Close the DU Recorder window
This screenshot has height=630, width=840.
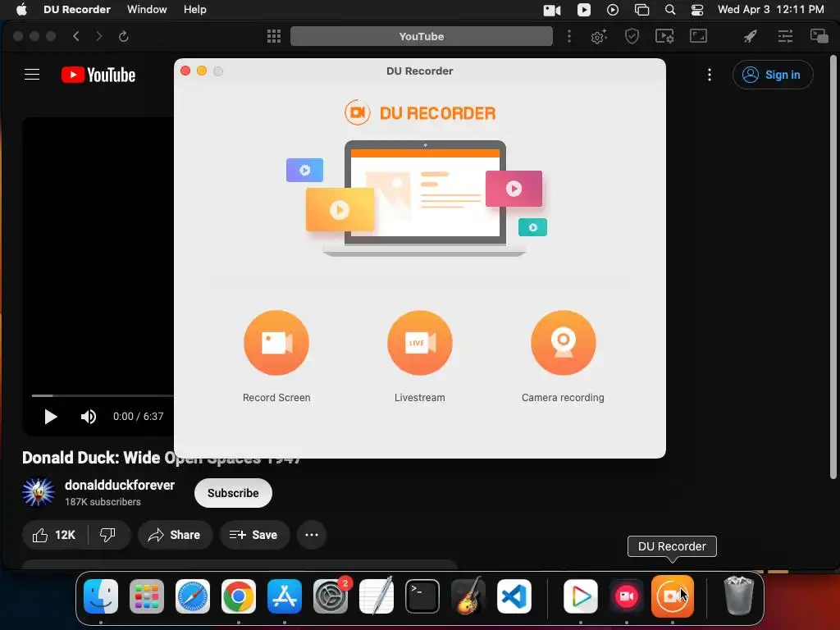pyautogui.click(x=185, y=71)
